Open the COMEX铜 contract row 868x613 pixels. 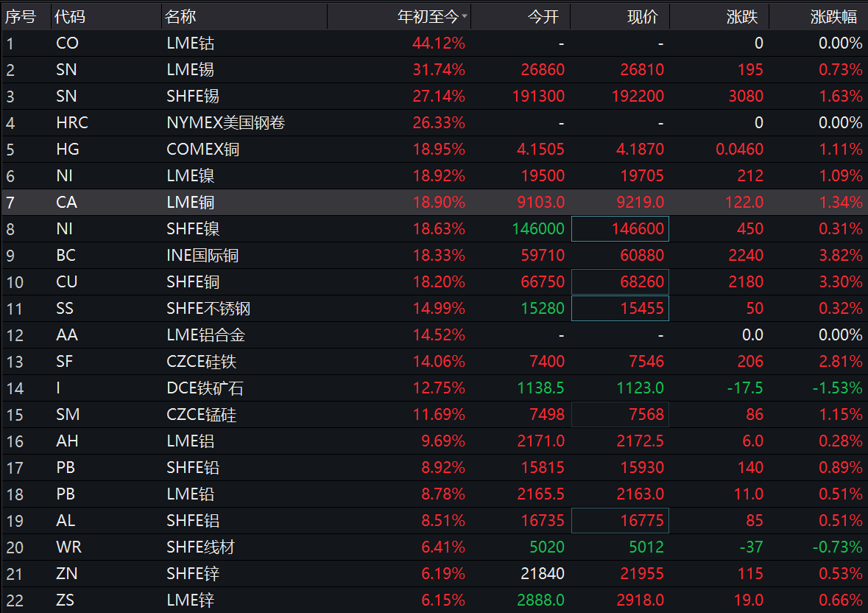coord(202,150)
